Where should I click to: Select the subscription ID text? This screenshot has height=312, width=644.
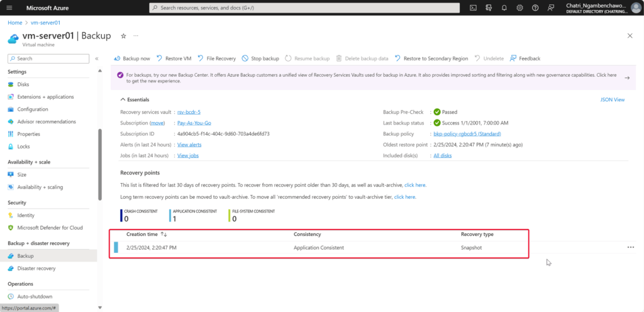[x=223, y=134]
